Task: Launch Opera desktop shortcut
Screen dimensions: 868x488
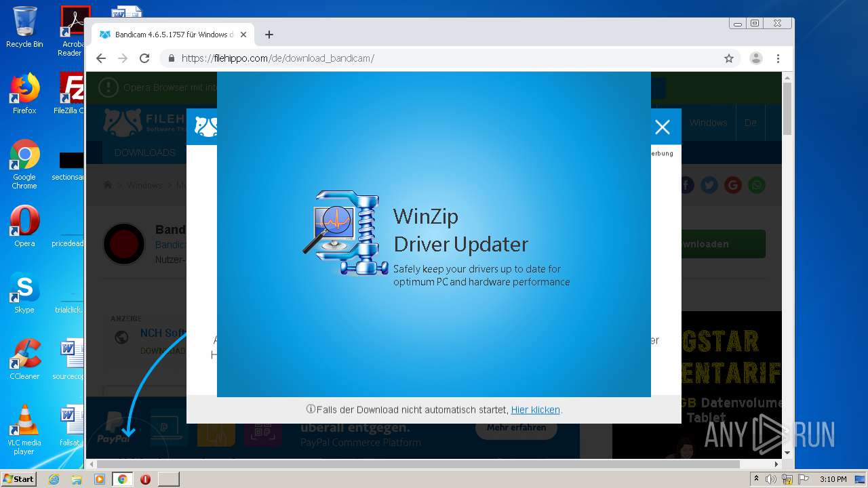Action: [x=24, y=226]
